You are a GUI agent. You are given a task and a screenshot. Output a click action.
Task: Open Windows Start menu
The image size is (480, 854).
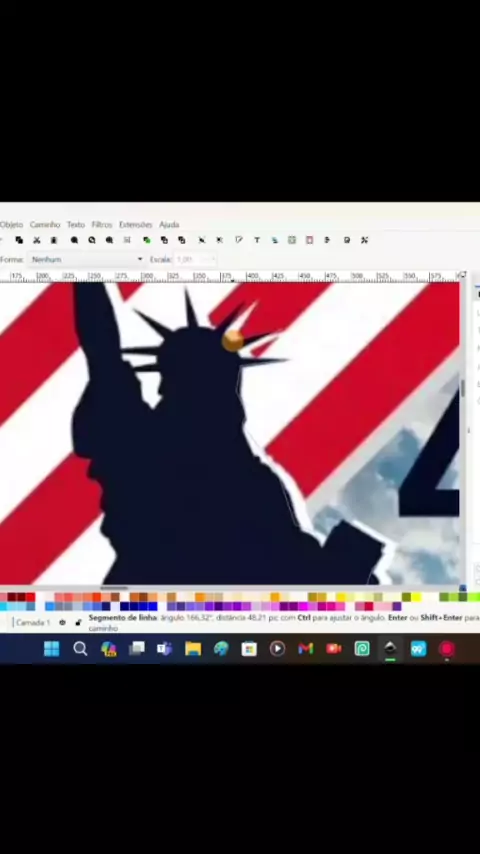pyautogui.click(x=52, y=649)
